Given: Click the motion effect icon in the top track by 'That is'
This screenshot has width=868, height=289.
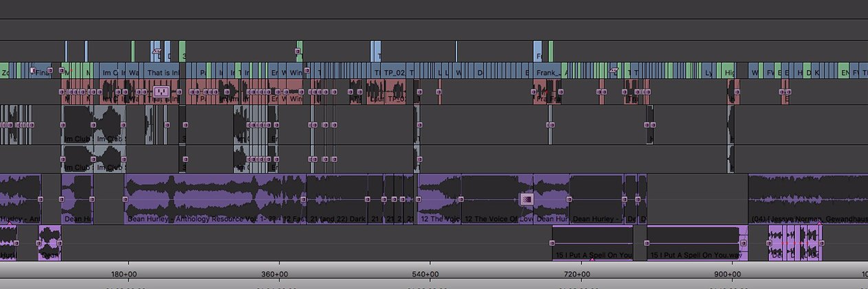Looking at the screenshot, I should [x=157, y=51].
